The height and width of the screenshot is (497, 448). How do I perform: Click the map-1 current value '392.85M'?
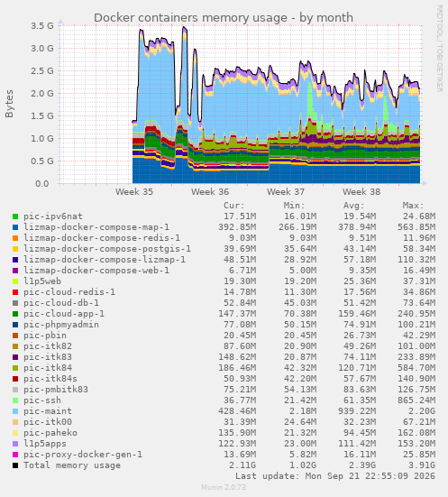click(x=237, y=227)
